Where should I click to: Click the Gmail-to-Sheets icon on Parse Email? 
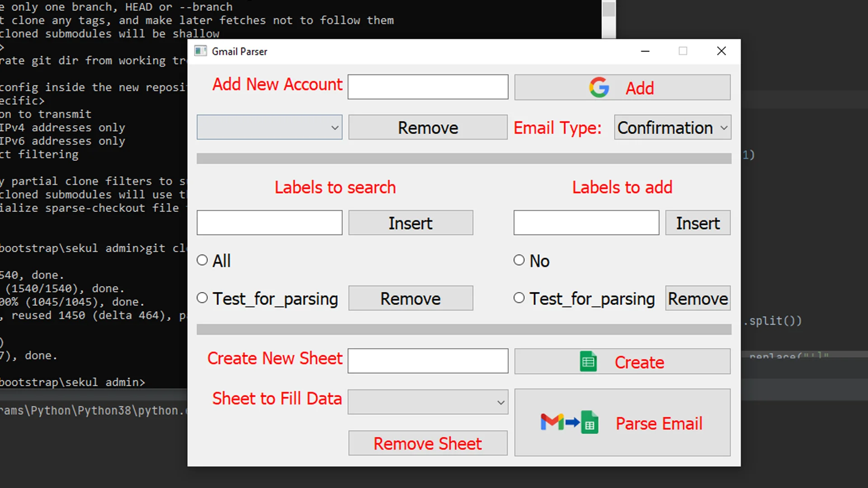coord(570,422)
